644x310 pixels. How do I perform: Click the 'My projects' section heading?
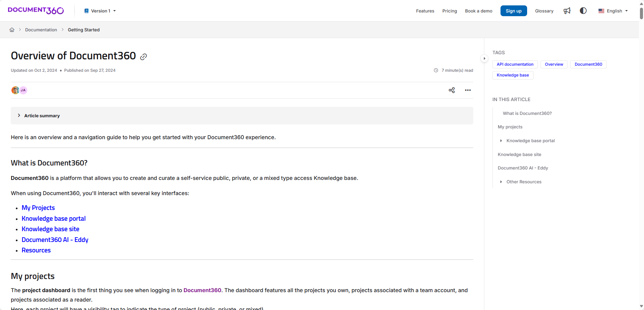pyautogui.click(x=33, y=276)
